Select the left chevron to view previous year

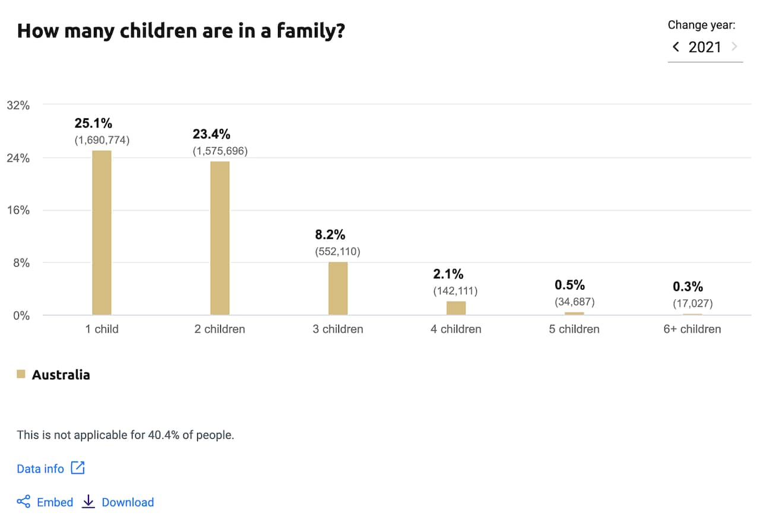(x=676, y=46)
